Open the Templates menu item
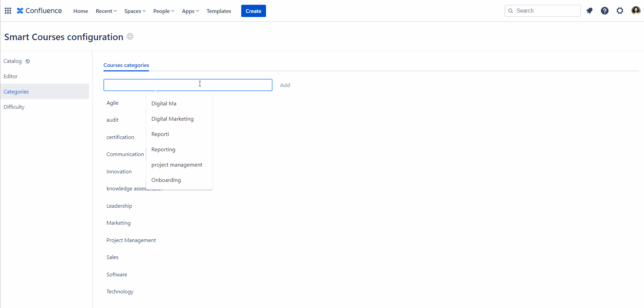644x308 pixels. [x=219, y=11]
